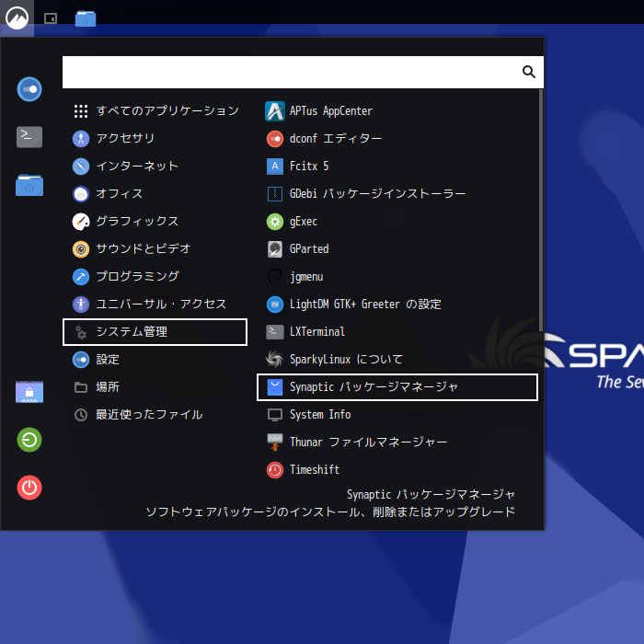
Task: Open the file manager icon in top panel
Action: coord(86,18)
